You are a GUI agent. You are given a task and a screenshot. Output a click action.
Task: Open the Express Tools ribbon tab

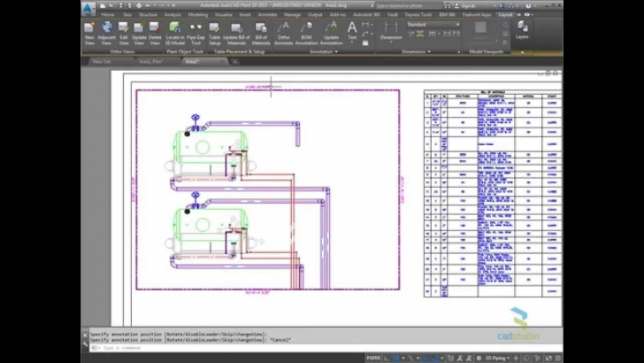[x=418, y=15]
